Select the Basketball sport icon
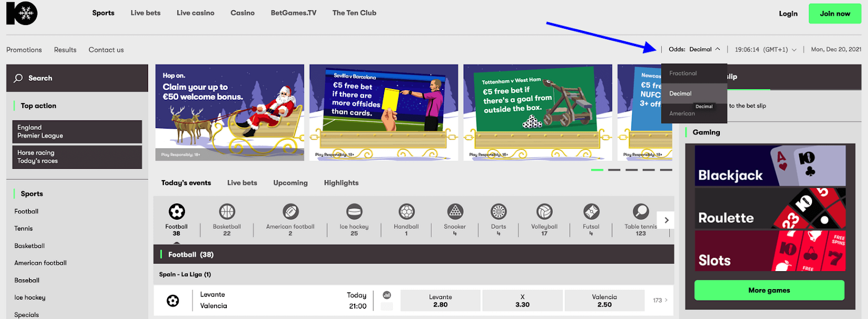Image resolution: width=868 pixels, height=319 pixels. (227, 211)
